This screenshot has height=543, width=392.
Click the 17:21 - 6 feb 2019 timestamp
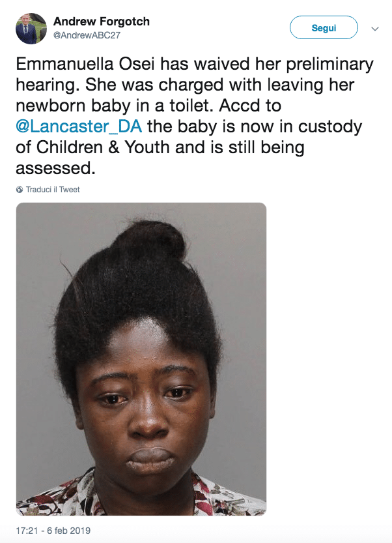tap(53, 531)
